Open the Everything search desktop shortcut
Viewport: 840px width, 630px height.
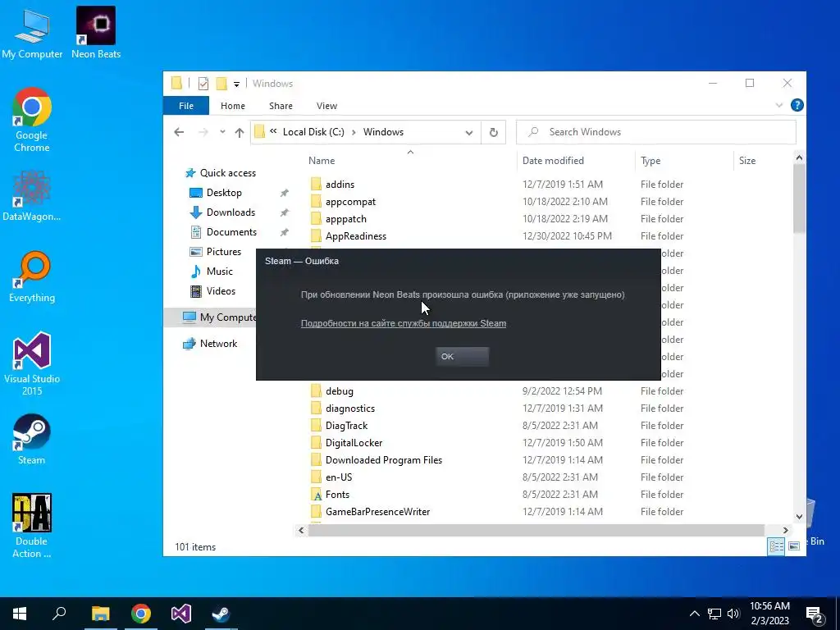pos(32,277)
